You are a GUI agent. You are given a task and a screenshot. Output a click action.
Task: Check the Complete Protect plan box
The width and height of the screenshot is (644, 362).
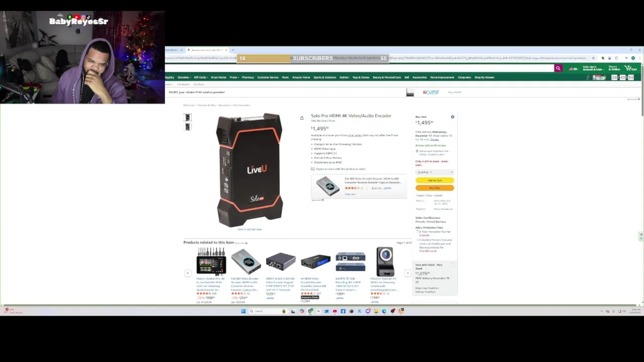tap(417, 240)
